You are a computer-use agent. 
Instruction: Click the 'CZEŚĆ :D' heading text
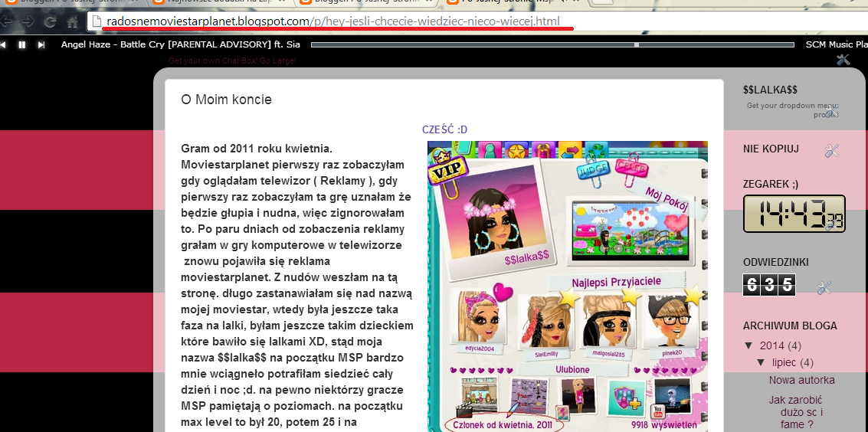[444, 129]
